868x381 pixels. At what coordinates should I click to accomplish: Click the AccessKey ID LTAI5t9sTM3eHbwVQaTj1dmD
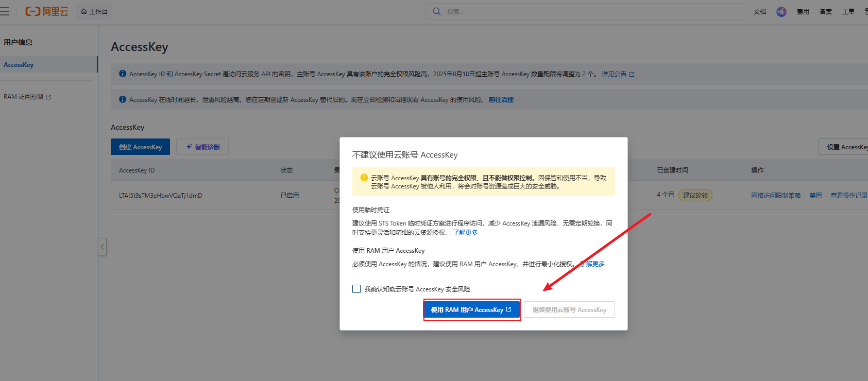161,196
